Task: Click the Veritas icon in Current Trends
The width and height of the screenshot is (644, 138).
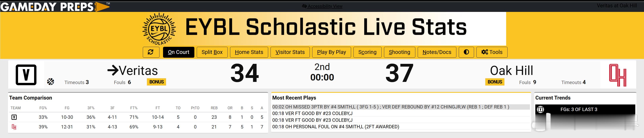Action: tap(540, 109)
